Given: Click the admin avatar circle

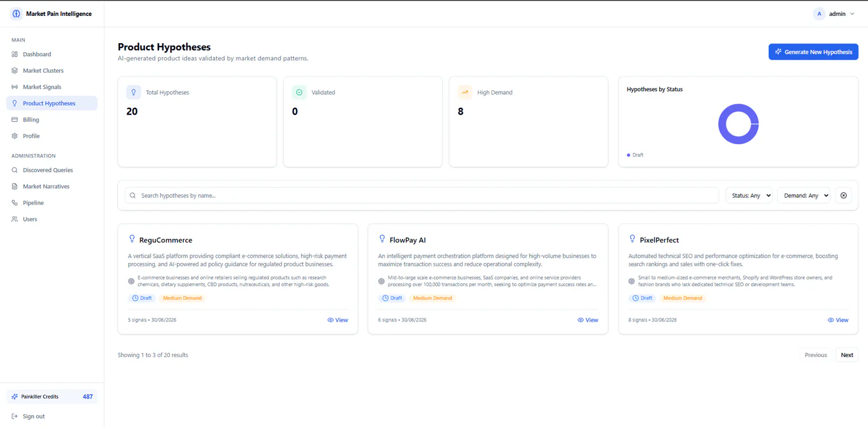Looking at the screenshot, I should coord(819,14).
